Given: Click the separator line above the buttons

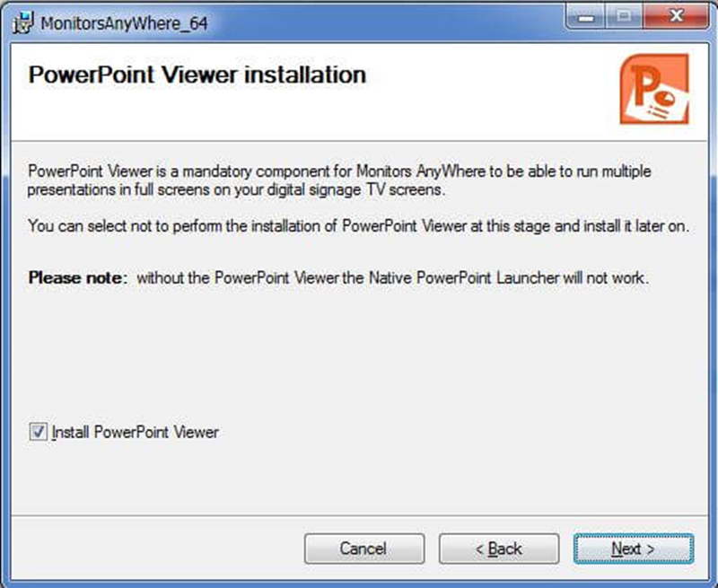Looking at the screenshot, I should click(359, 519).
